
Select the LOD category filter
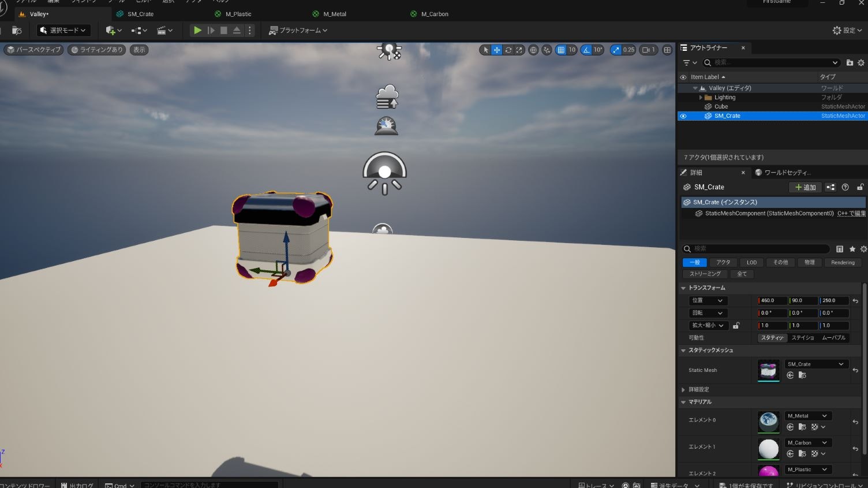click(751, 263)
